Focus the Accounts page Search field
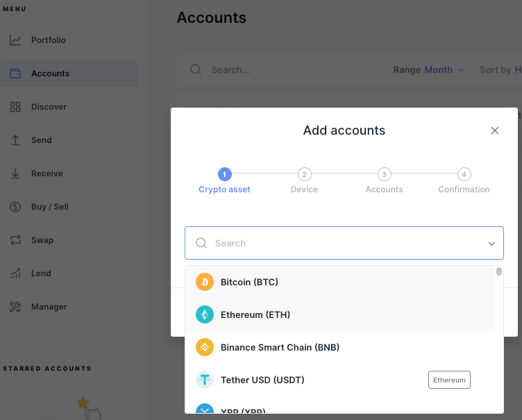 (x=230, y=70)
